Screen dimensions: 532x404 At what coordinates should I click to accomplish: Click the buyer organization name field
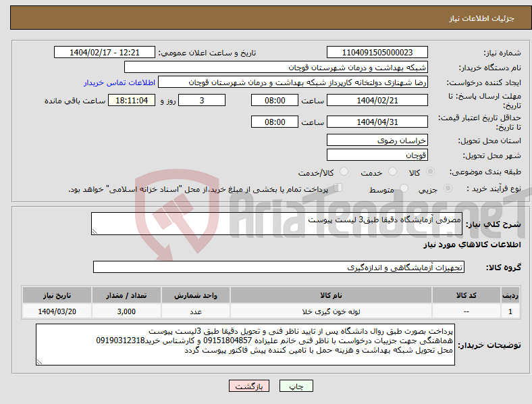pyautogui.click(x=276, y=67)
